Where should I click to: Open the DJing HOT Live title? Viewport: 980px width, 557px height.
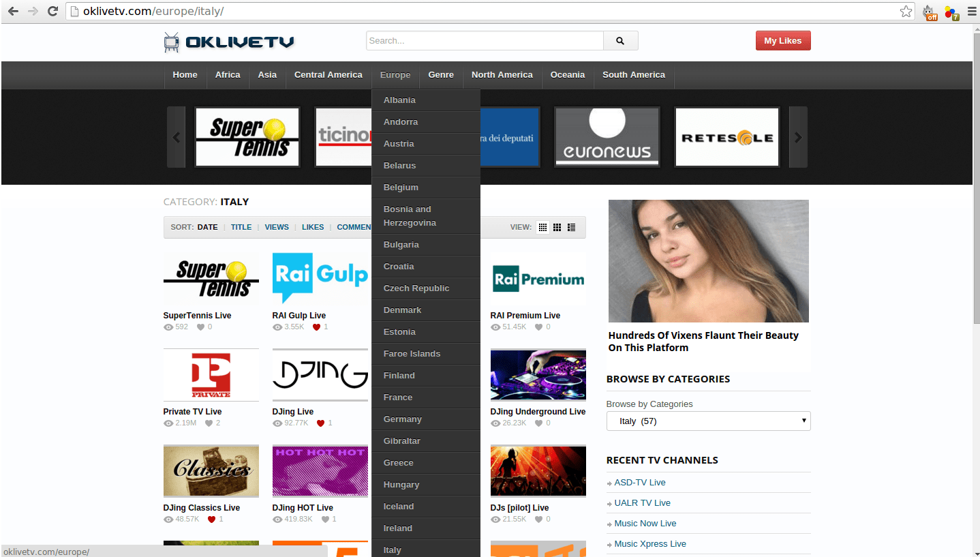(303, 508)
